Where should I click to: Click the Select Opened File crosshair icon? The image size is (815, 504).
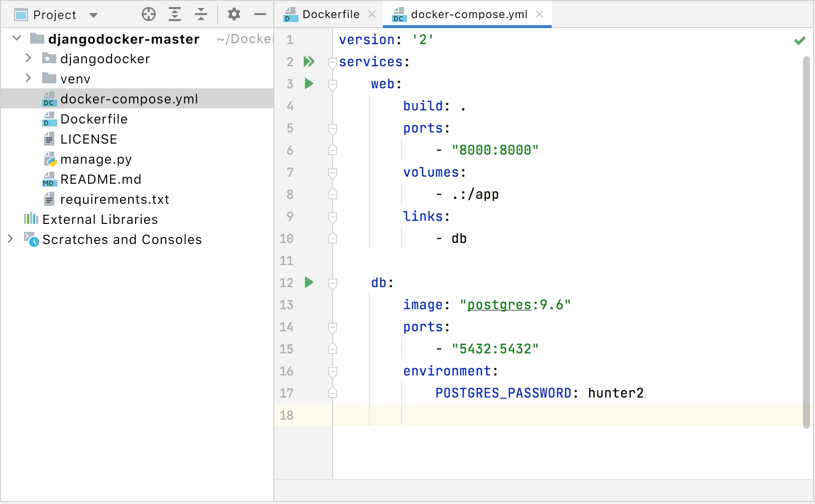click(148, 14)
